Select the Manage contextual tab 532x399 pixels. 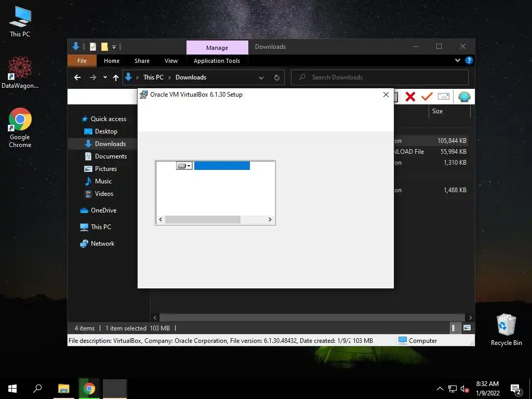coord(217,47)
